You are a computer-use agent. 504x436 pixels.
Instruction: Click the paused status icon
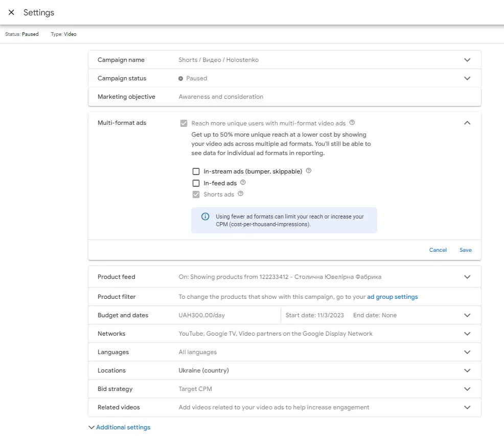(x=180, y=78)
